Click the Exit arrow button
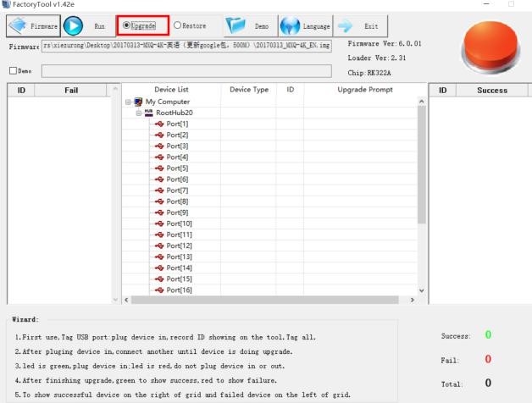 360,25
